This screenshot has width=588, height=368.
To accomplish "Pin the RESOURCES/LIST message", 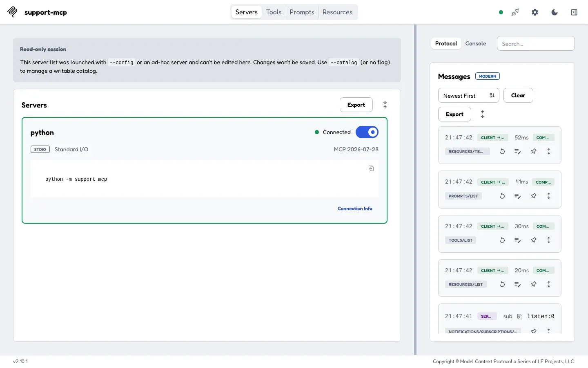I will pos(534,284).
